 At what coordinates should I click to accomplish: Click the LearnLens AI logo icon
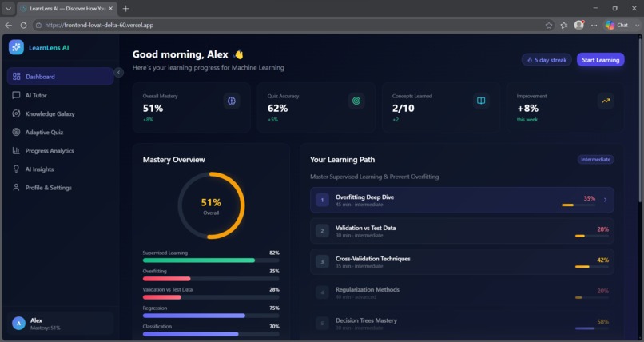tap(17, 47)
